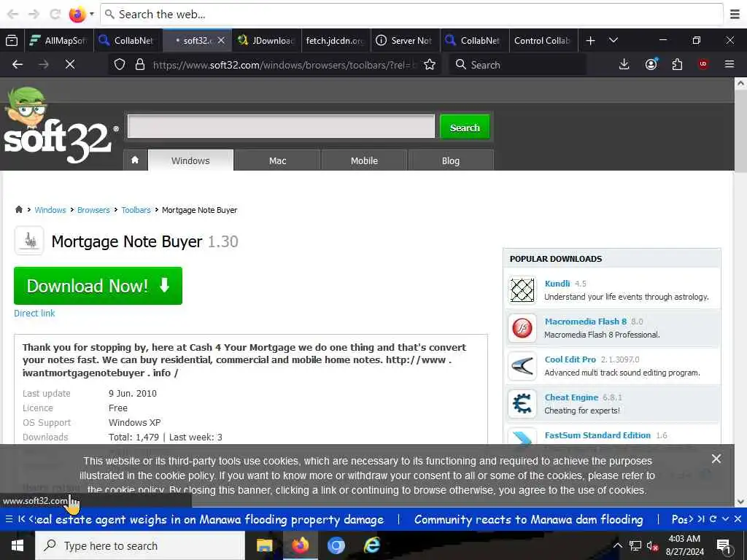
Task: Expand the news ticker options chevron
Action: click(x=726, y=519)
